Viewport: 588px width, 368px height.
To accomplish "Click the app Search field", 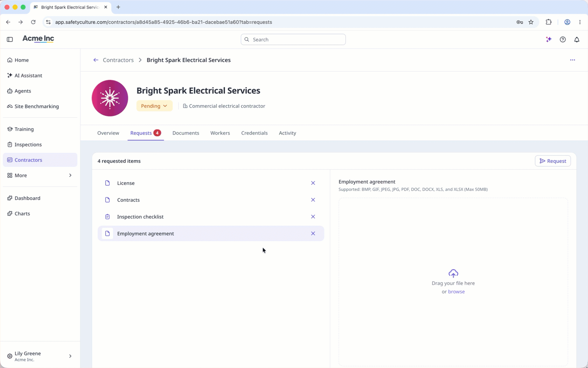I will click(293, 39).
